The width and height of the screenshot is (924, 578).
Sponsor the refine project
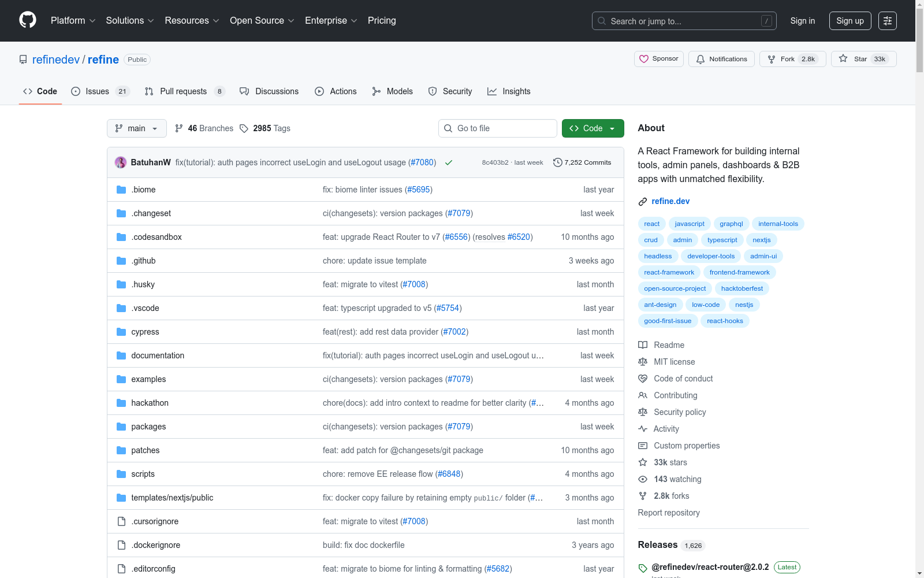point(659,59)
